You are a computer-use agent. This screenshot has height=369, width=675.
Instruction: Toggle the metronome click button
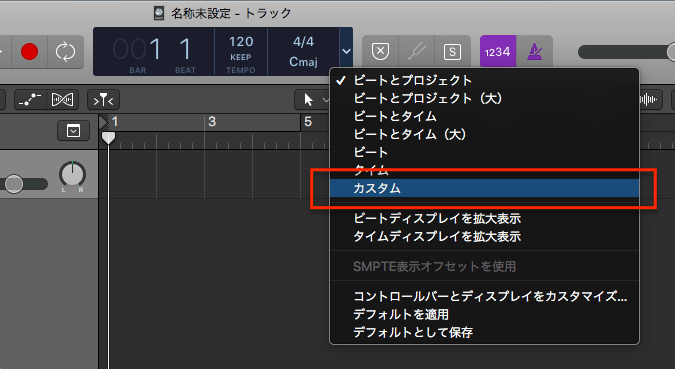click(534, 52)
